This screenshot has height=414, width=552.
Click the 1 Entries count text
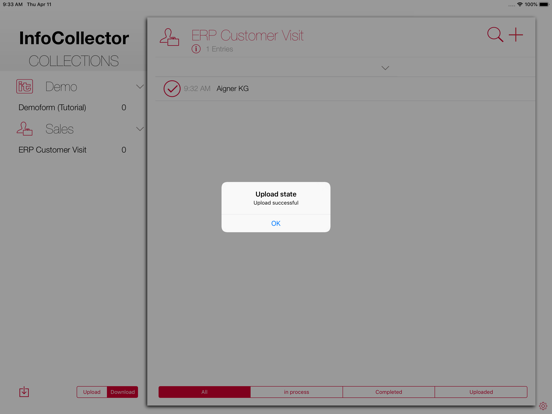point(220,49)
